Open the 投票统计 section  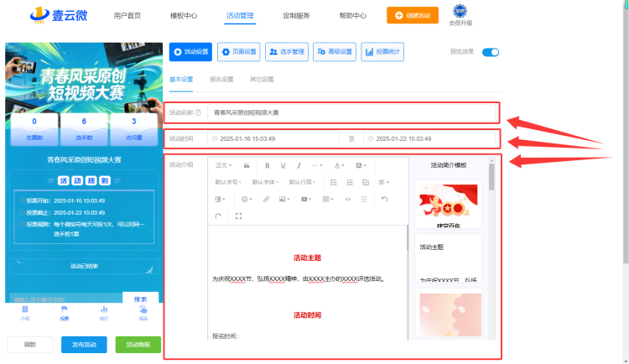[382, 52]
